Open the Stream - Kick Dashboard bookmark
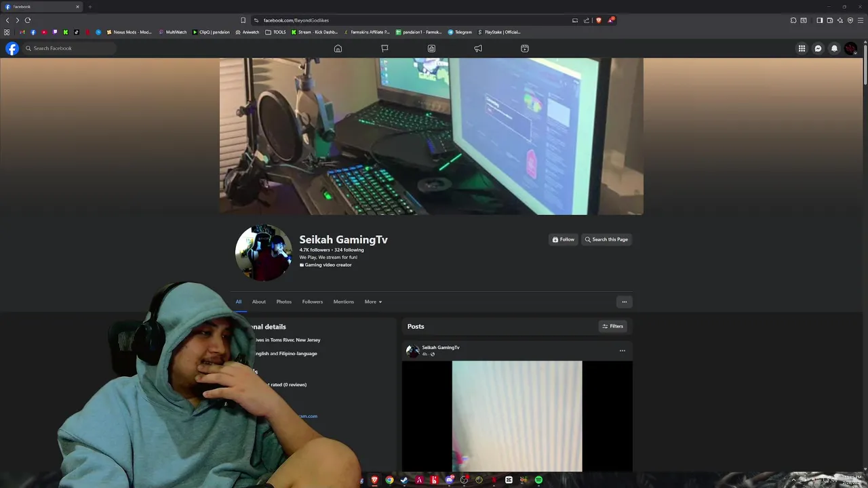 point(315,32)
